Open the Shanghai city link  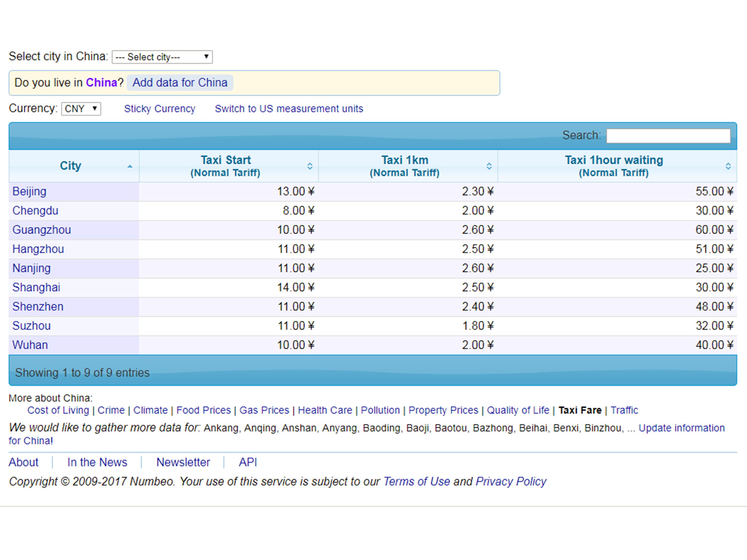[36, 287]
